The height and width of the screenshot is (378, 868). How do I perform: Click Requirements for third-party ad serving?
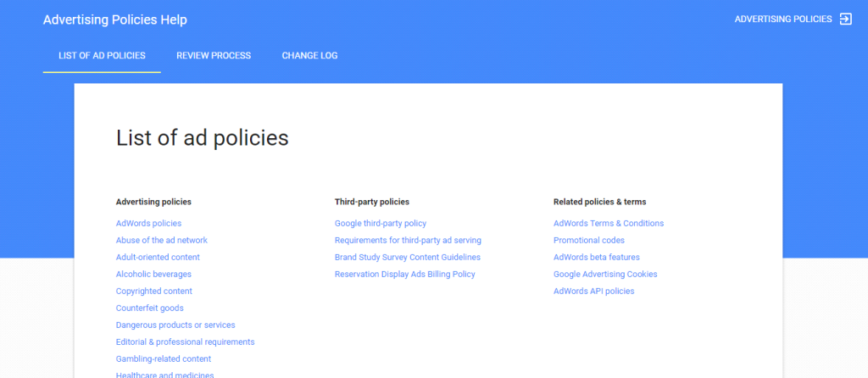[408, 241]
